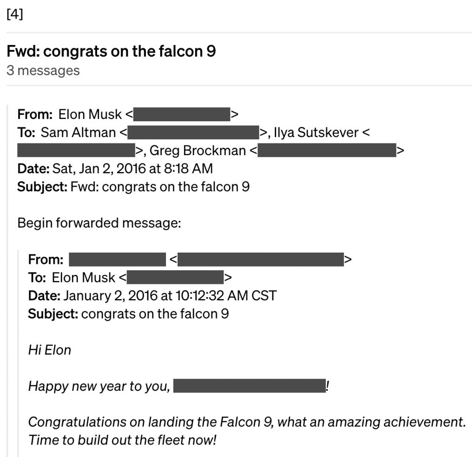Click 'Begin forwarded message:' text

99,223
